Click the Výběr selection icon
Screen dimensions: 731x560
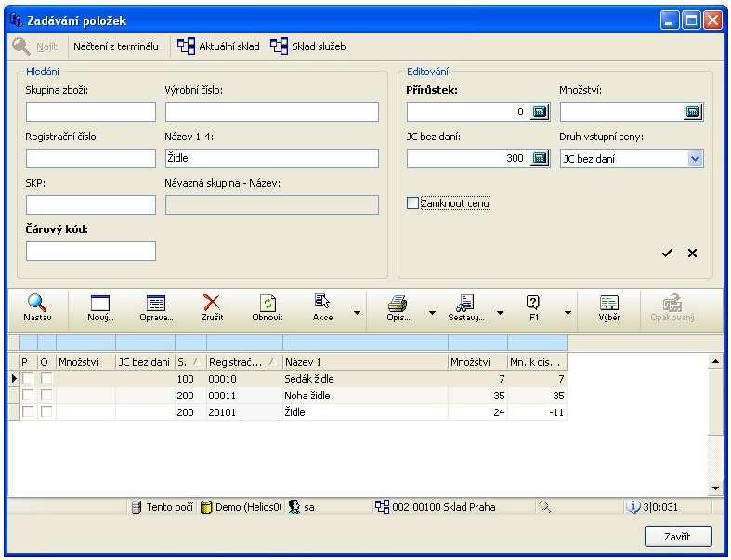(608, 303)
